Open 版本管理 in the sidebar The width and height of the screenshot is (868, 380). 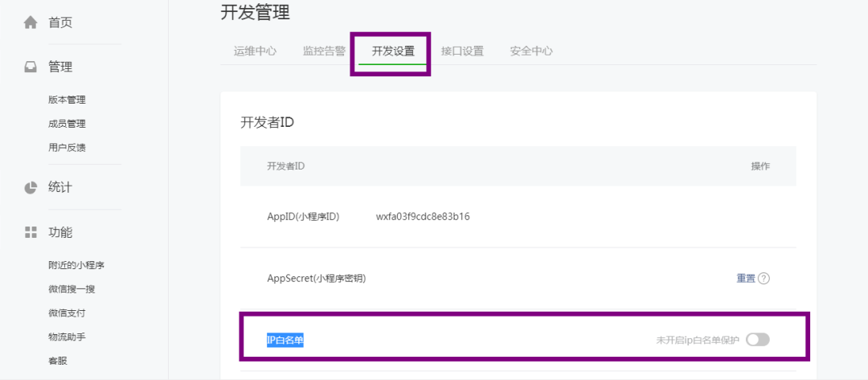click(x=67, y=100)
